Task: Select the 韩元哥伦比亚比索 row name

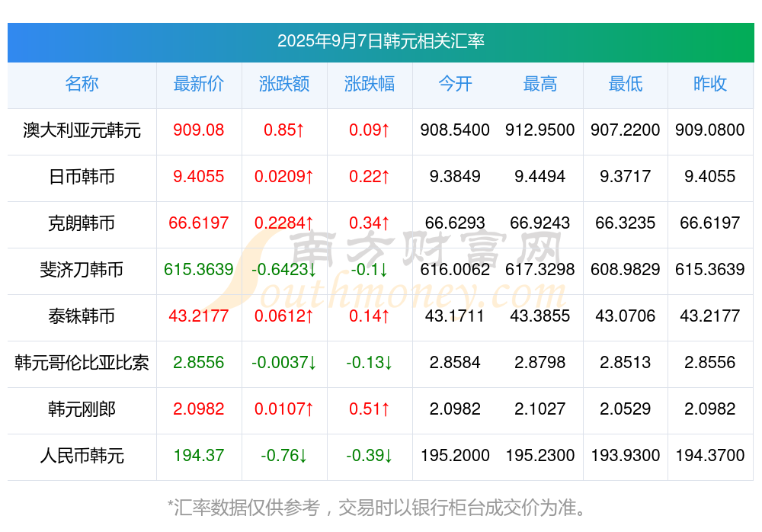Action: click(82, 363)
